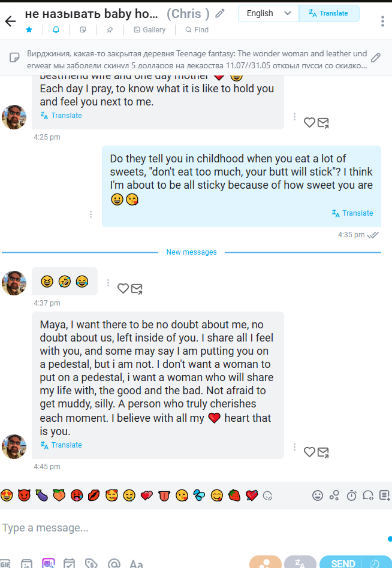Screen dimensions: 392x568
Task: Open the emoji picker smiley icon
Action: pos(317,495)
